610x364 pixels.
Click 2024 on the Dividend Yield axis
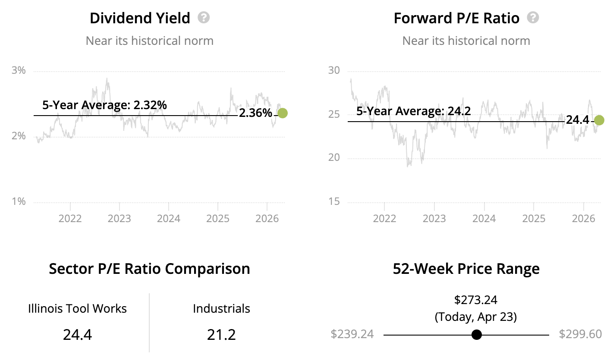click(x=168, y=218)
